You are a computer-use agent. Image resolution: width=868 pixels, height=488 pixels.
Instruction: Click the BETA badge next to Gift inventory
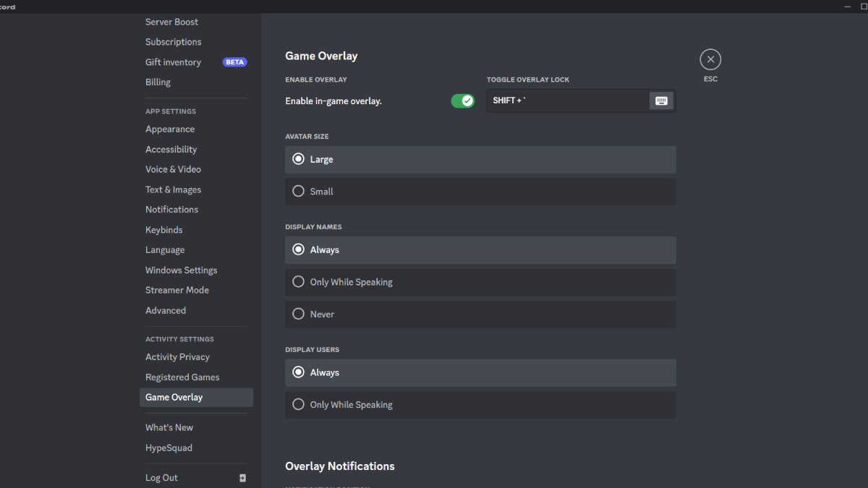click(234, 61)
